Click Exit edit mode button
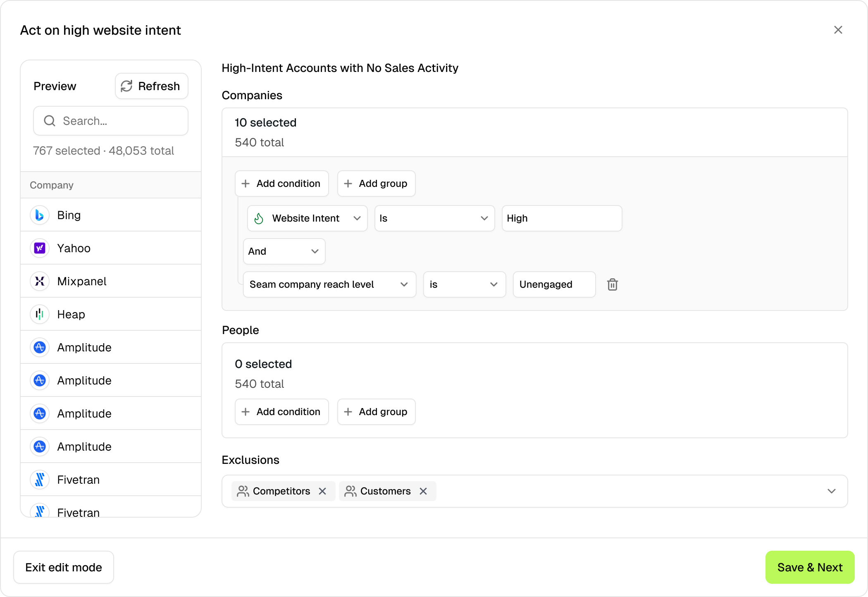This screenshot has height=597, width=868. [64, 567]
